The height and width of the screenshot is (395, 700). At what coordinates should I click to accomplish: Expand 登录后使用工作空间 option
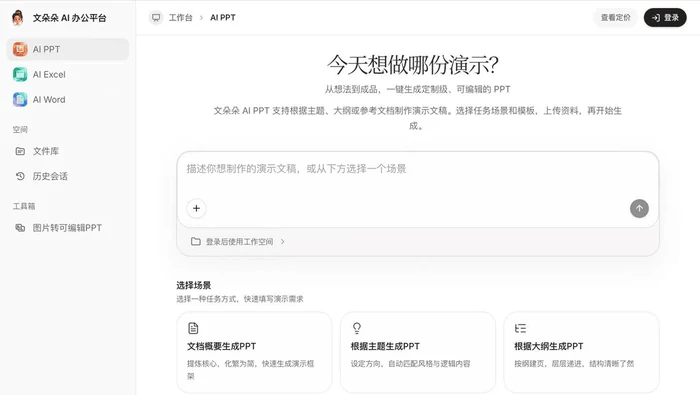(238, 241)
